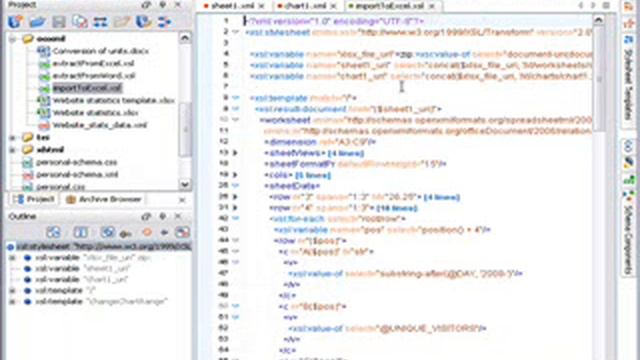640x360 pixels.
Task: Collapse the xsl:for-each fold at line 42
Action: click(x=236, y=218)
